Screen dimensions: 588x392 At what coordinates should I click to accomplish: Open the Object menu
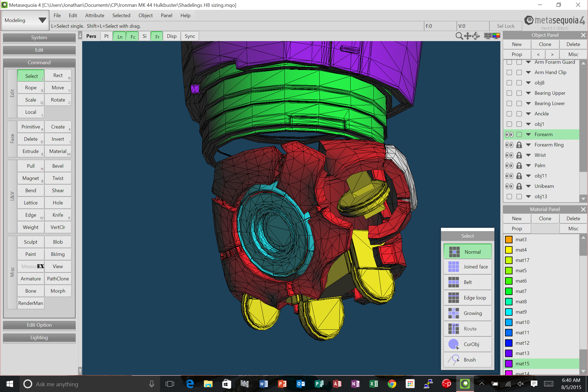pos(145,16)
